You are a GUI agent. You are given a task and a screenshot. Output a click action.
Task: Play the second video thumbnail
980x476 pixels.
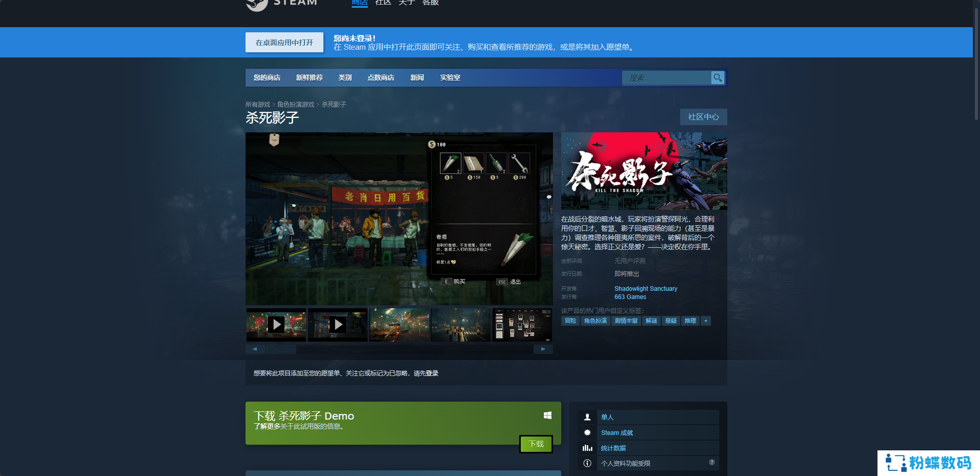pyautogui.click(x=338, y=325)
